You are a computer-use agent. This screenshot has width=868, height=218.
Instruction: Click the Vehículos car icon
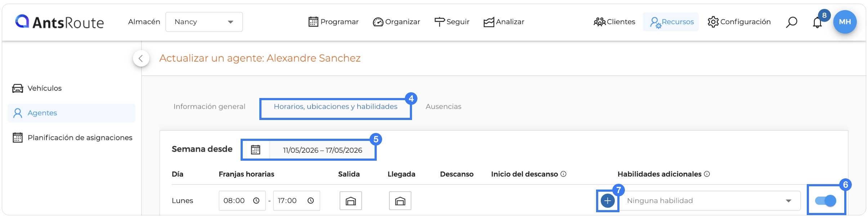click(18, 88)
